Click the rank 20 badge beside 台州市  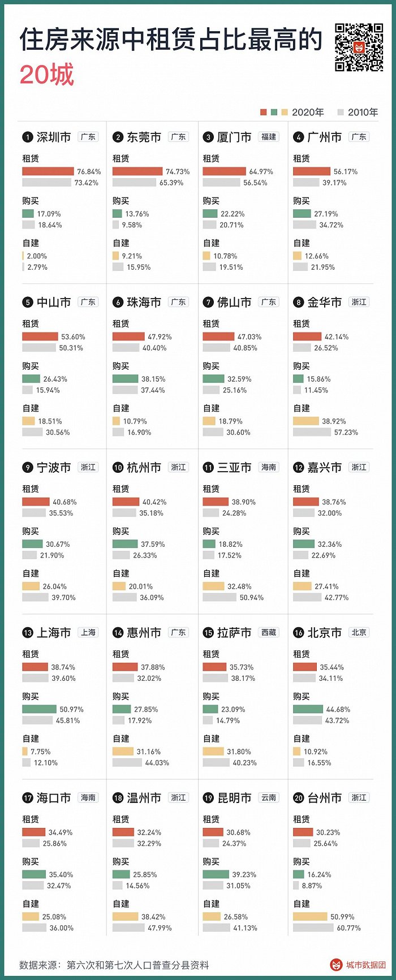tap(299, 797)
